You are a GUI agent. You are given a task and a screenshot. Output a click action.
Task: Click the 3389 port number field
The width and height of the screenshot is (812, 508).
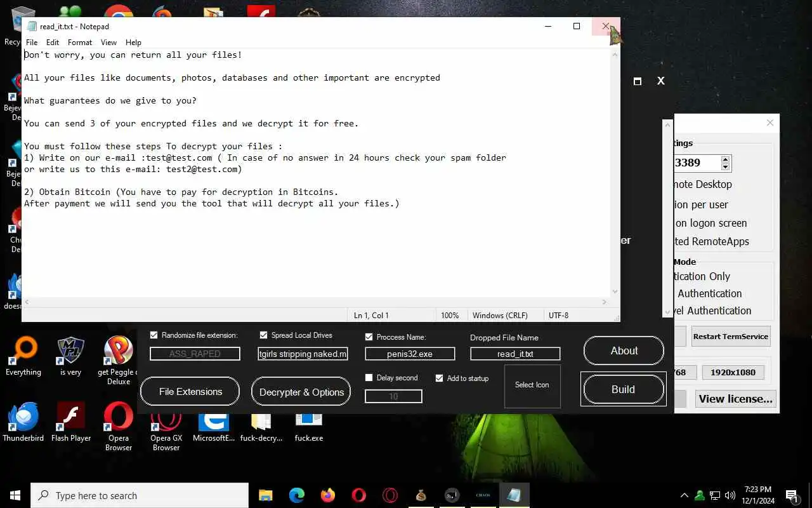click(x=697, y=163)
